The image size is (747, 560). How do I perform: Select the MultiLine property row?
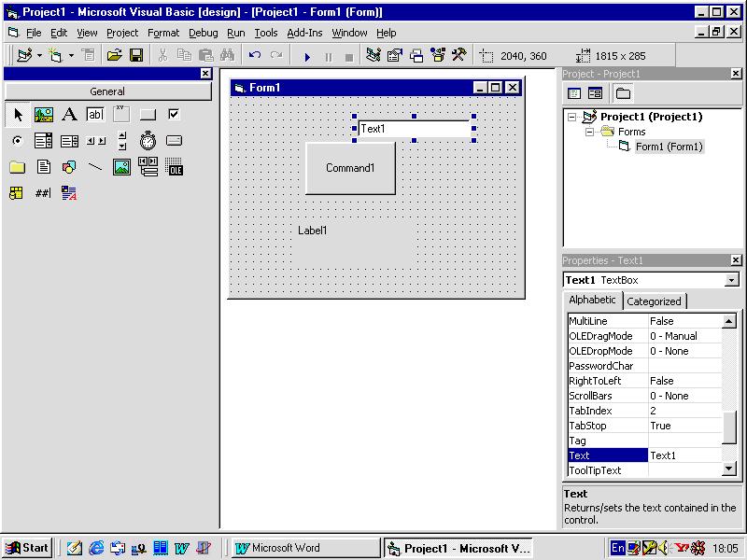(645, 321)
